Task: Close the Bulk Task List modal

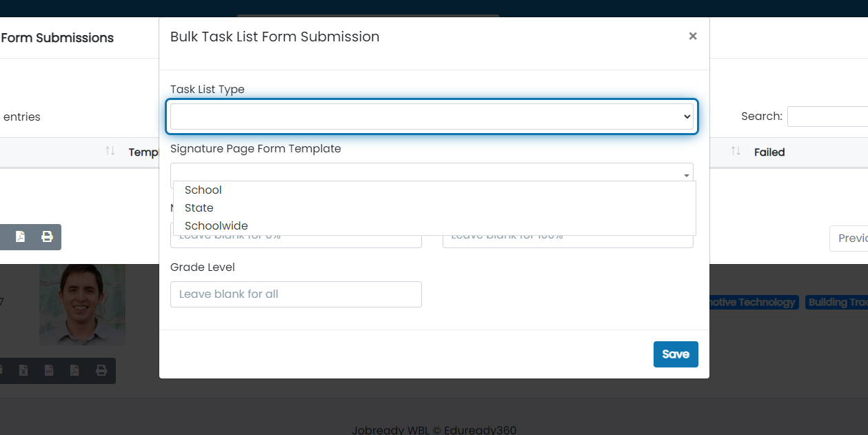Action: coord(693,36)
